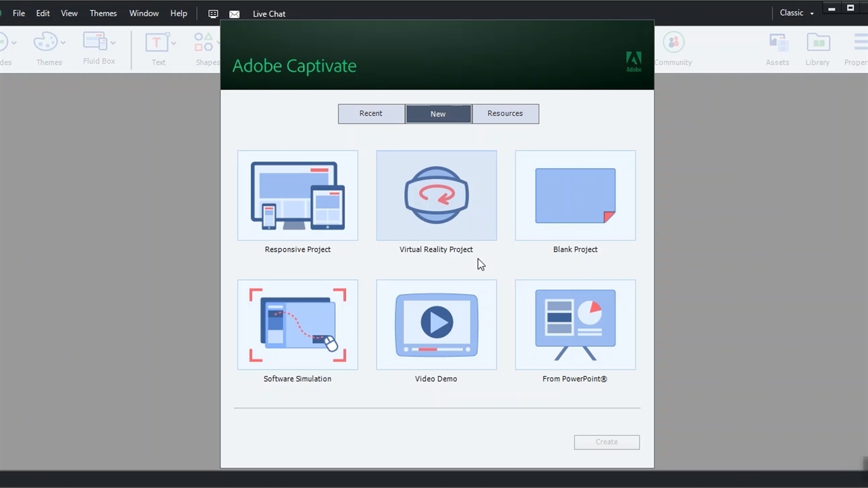Expand the Classic workspace dropdown

pyautogui.click(x=796, y=13)
